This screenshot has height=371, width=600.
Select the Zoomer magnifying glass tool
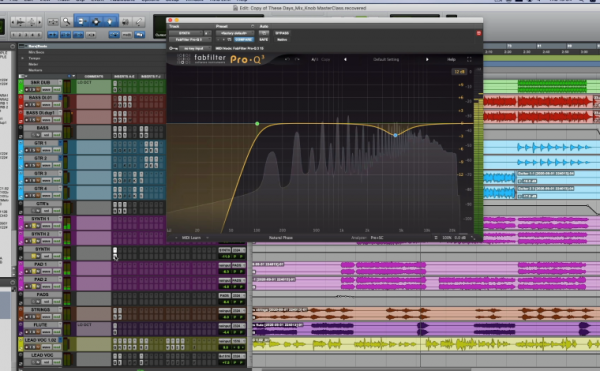[67, 22]
